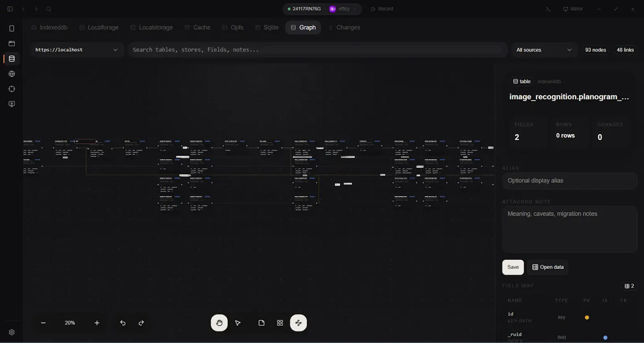Select the arrow pointer tool
Image resolution: width=644 pixels, height=343 pixels.
(238, 323)
